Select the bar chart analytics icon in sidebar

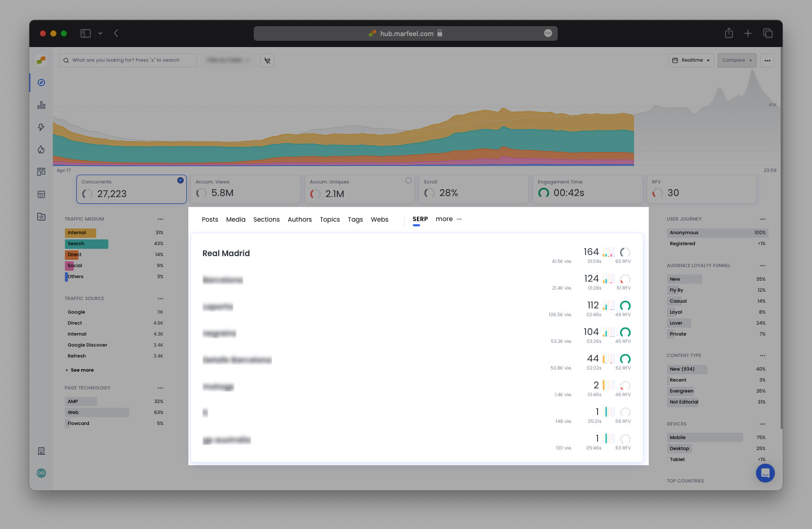coord(41,105)
